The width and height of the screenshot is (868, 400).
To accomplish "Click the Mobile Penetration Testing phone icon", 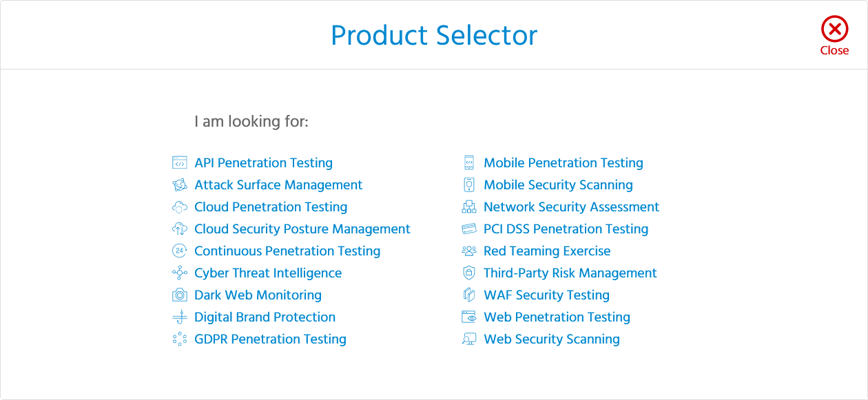I will click(x=469, y=163).
